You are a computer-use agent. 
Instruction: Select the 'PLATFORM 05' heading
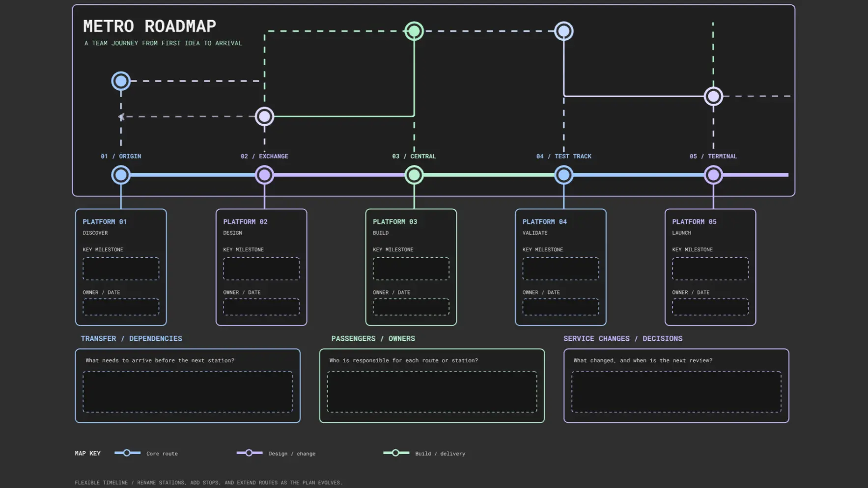click(x=694, y=222)
